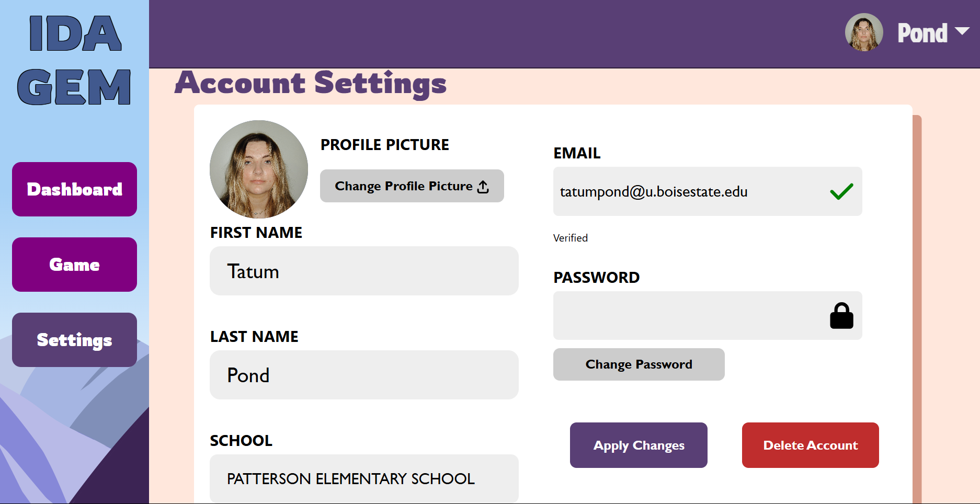Click the upload arrow icon on Change Profile Picture
The height and width of the screenshot is (504, 980).
coord(483,187)
